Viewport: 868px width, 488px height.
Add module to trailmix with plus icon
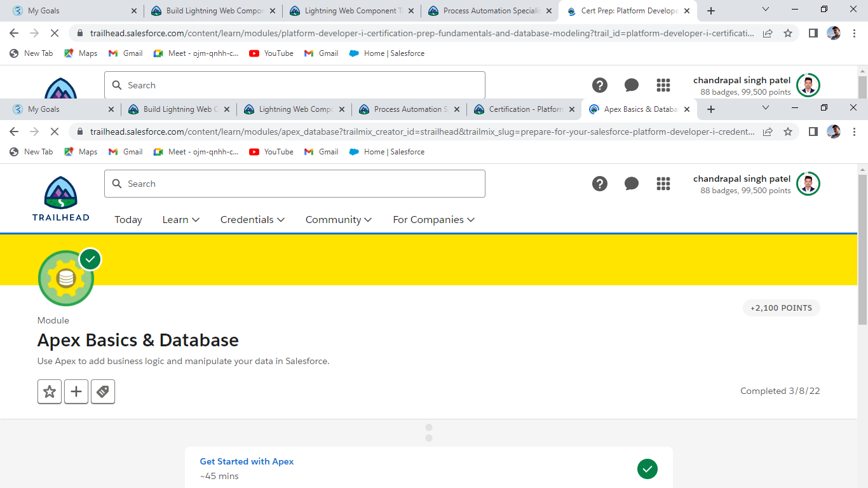click(x=76, y=391)
